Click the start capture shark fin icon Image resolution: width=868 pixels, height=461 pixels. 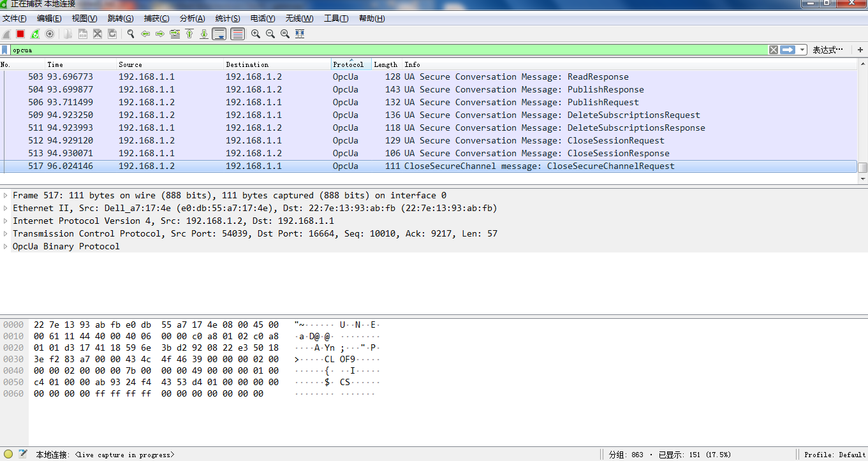7,34
